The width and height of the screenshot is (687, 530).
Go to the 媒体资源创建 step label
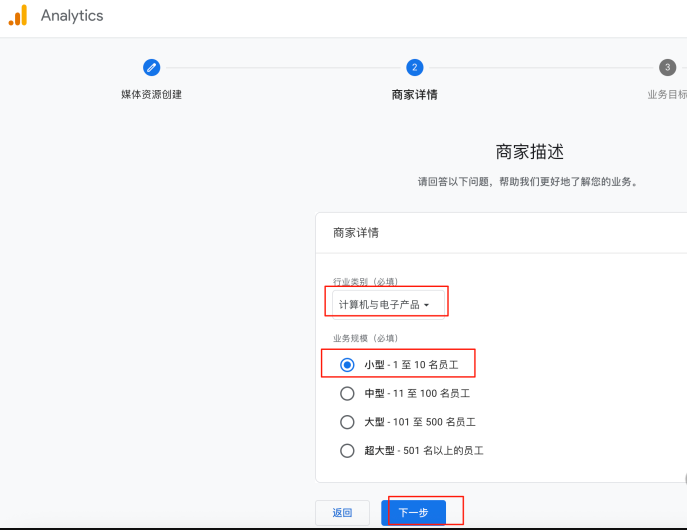[x=151, y=95]
